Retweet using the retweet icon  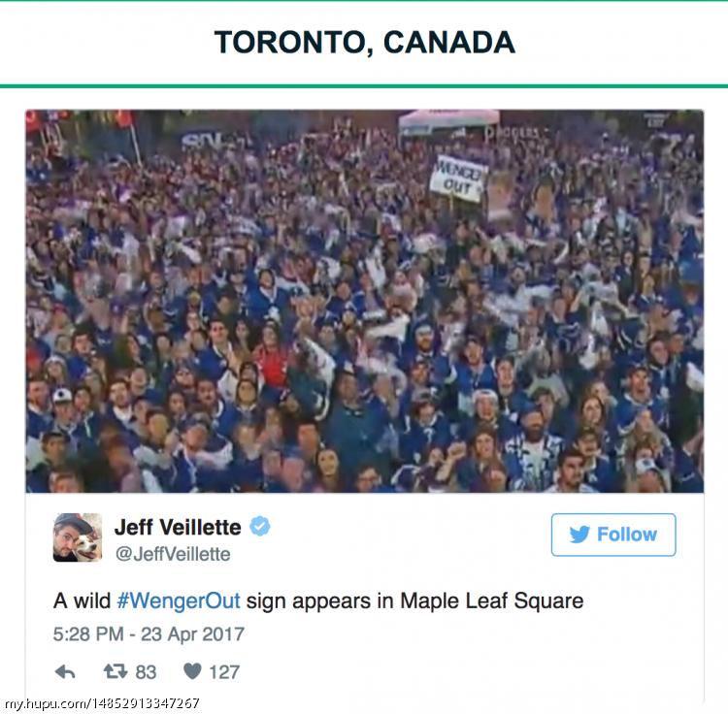[116, 671]
